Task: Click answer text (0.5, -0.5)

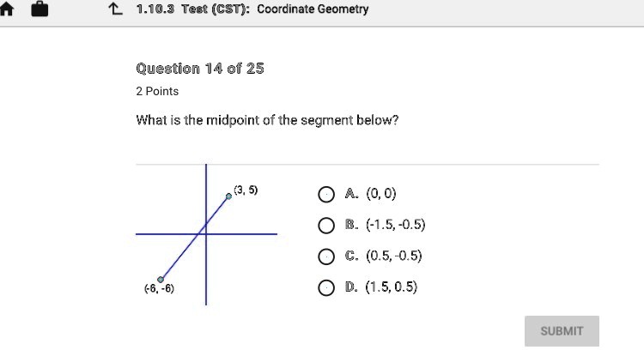Action: pos(394,256)
